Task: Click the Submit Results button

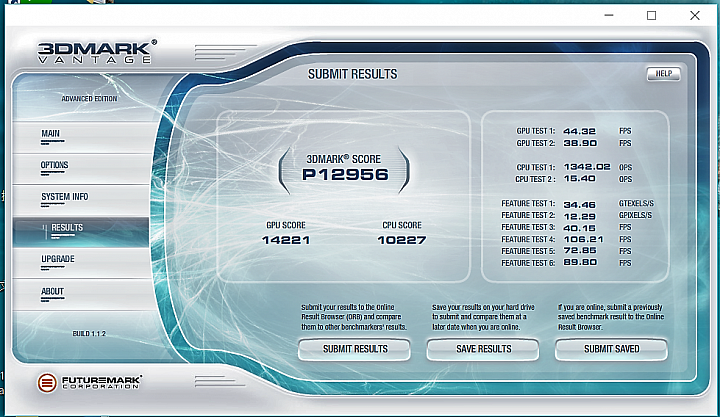Action: (x=354, y=349)
